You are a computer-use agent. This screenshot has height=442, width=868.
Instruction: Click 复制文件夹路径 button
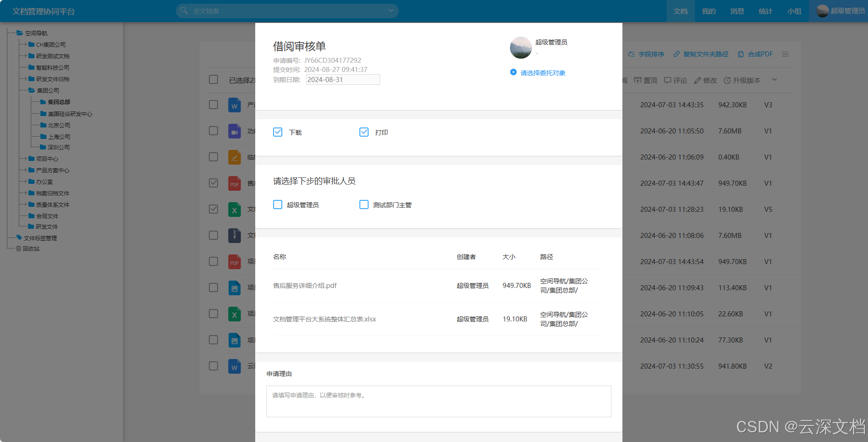click(x=701, y=54)
